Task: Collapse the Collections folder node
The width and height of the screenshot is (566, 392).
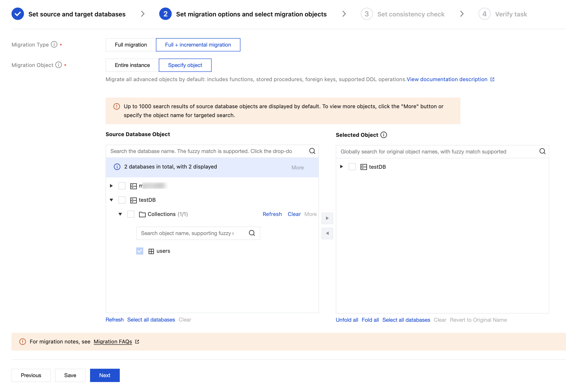Action: tap(120, 214)
